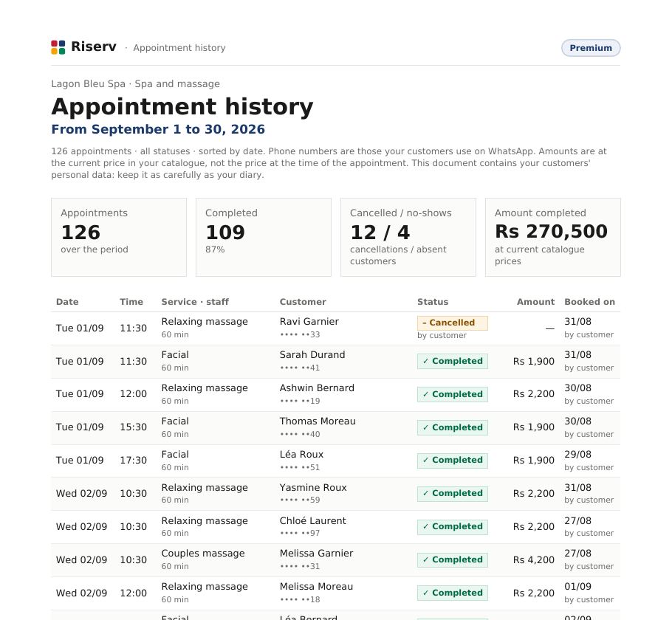Click customer name Yasmine Roux
The height and width of the screenshot is (620, 672).
(313, 488)
